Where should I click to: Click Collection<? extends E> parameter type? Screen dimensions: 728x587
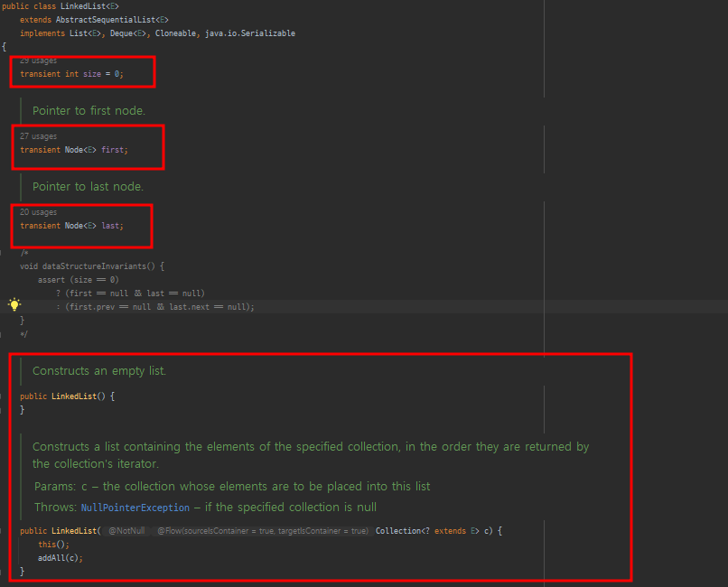pos(427,531)
